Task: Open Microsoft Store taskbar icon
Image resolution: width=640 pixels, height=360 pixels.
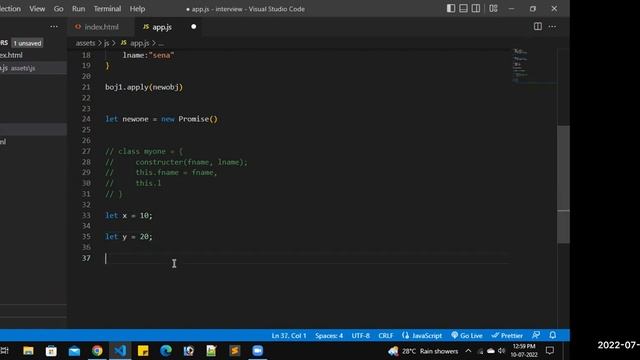Action: coord(51,351)
